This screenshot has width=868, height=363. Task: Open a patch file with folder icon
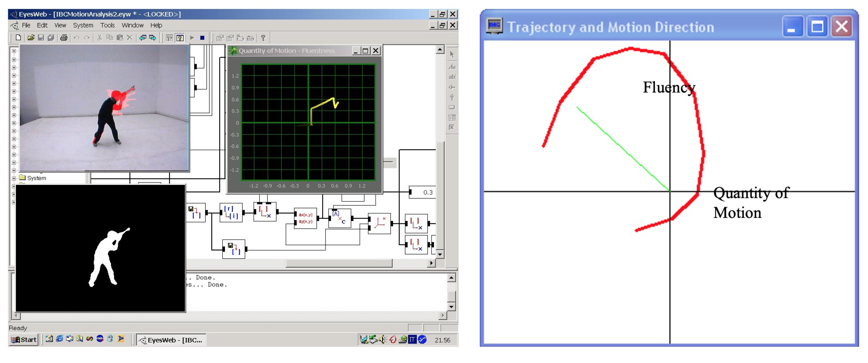click(x=31, y=38)
